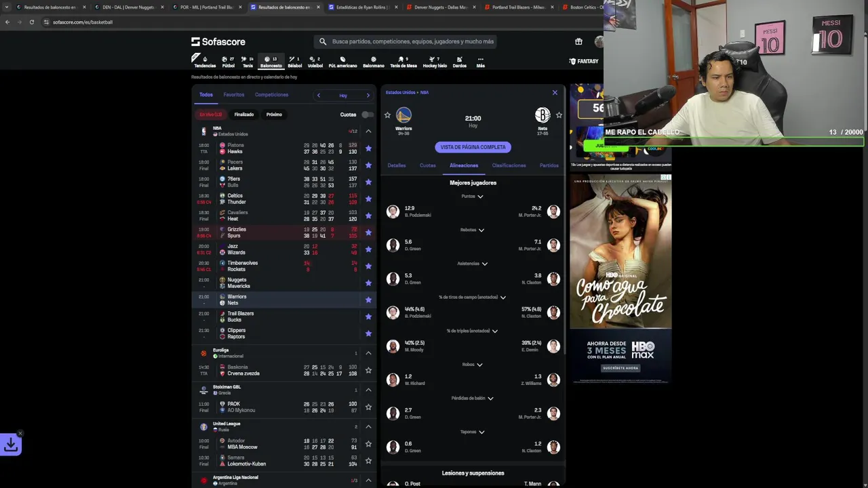868x488 pixels.
Task: Click the Euroliga league logo
Action: [203, 353]
